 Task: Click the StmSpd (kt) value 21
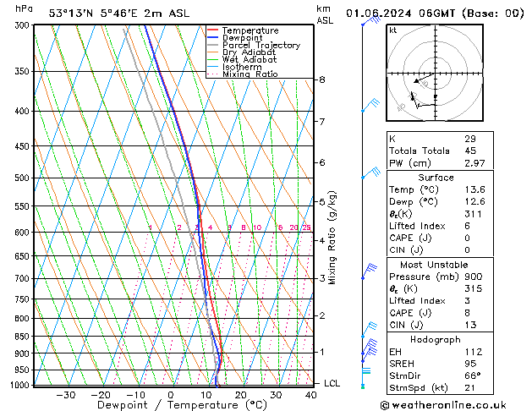pos(469,387)
